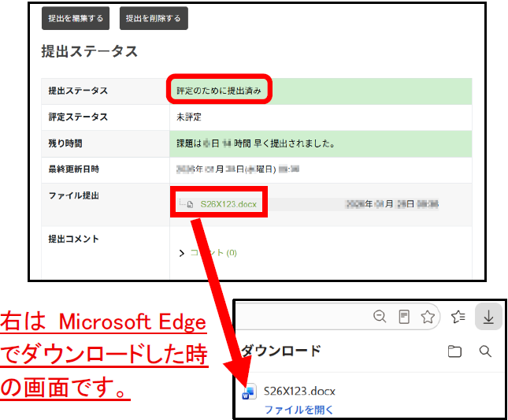Click the 未評定 grading status cell
The image size is (508, 420).
click(321, 117)
